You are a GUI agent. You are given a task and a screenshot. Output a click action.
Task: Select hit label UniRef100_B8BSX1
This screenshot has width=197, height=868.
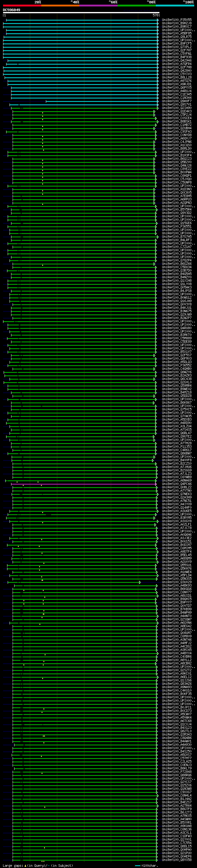(x=177, y=121)
